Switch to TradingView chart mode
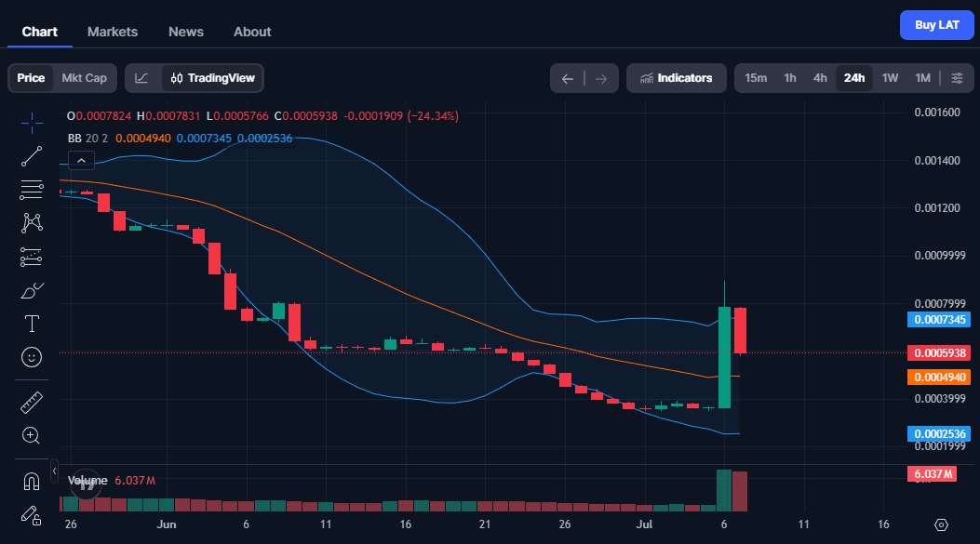Screen dimensions: 980x544 click(212, 78)
